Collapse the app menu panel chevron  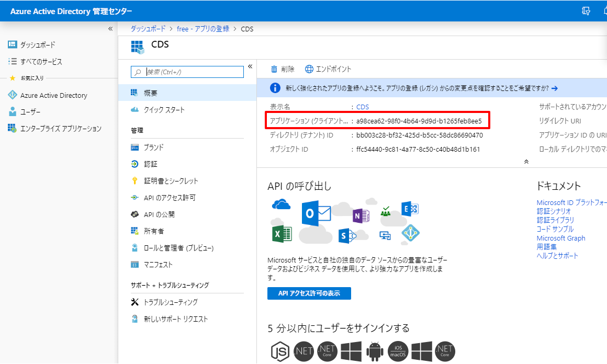(250, 66)
